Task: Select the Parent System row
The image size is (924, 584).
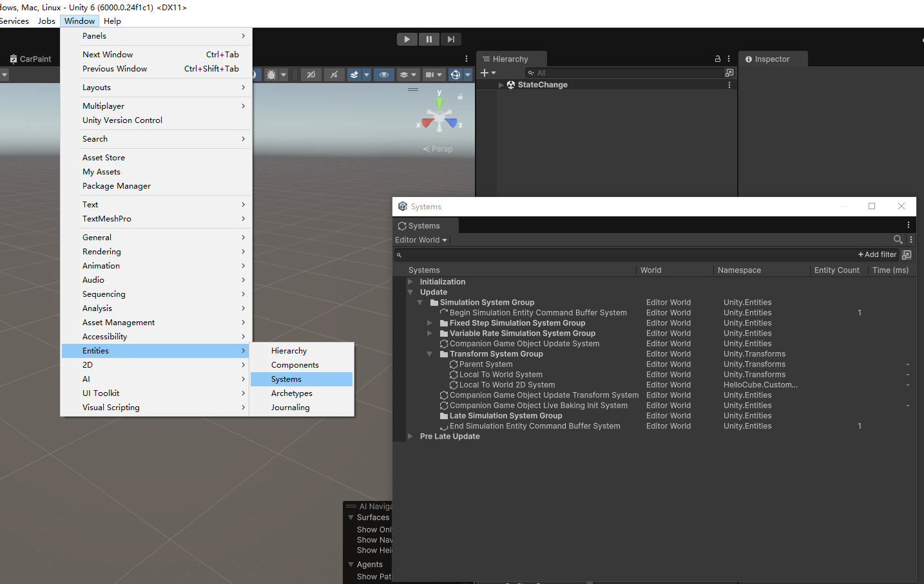Action: 654,364
